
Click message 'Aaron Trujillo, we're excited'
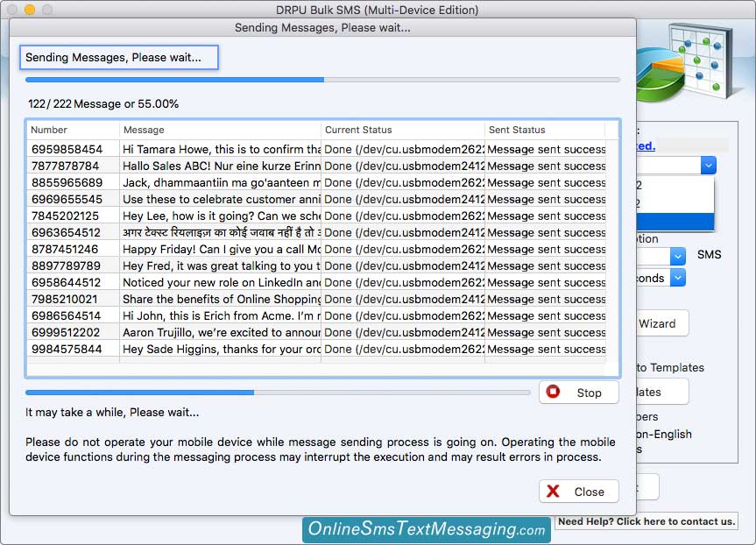(222, 332)
